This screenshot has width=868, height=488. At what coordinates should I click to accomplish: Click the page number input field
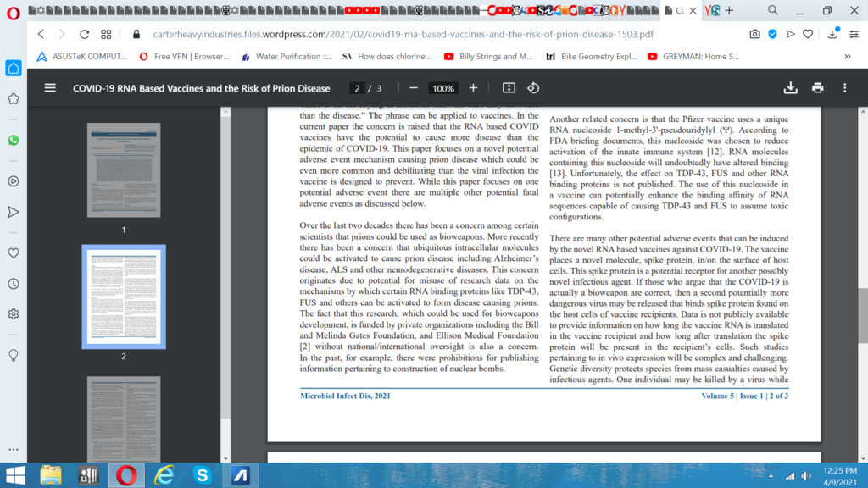pyautogui.click(x=358, y=88)
